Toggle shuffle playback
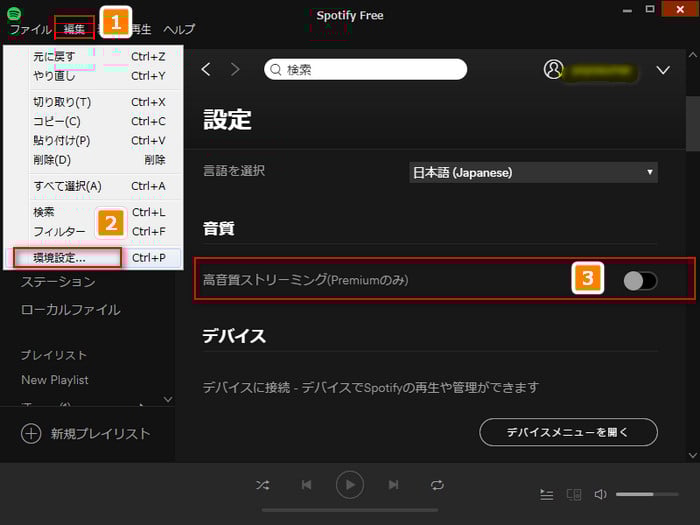The width and height of the screenshot is (700, 525). [x=262, y=485]
